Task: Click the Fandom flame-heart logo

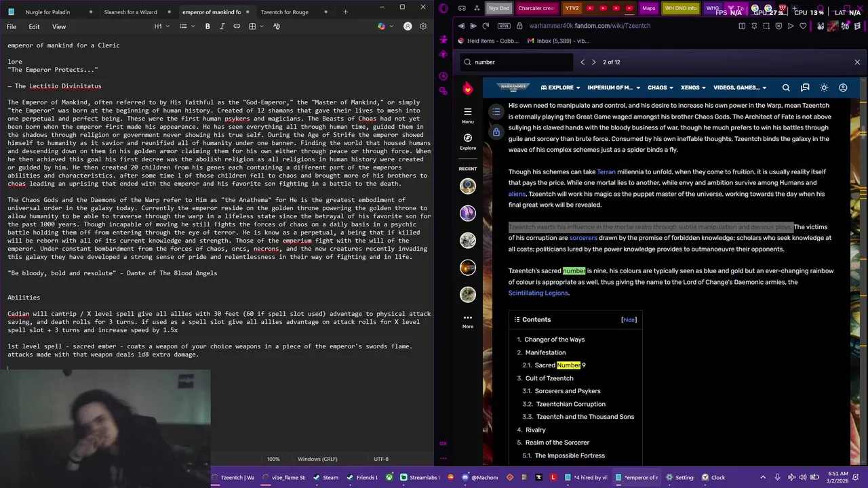Action: 468,88
